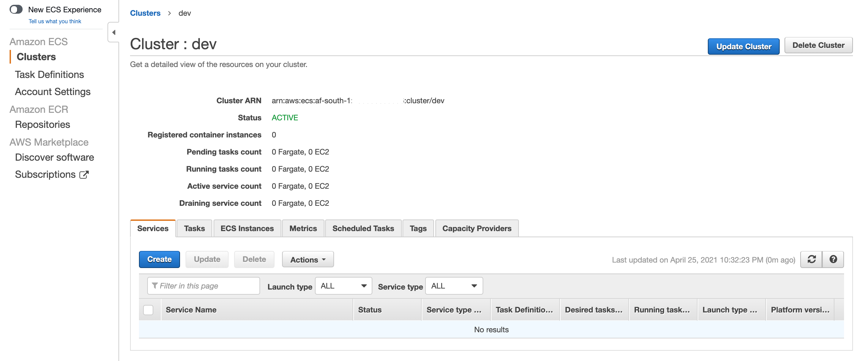The image size is (868, 361).
Task: Open the Scheduled Tasks tab
Action: pyautogui.click(x=363, y=228)
